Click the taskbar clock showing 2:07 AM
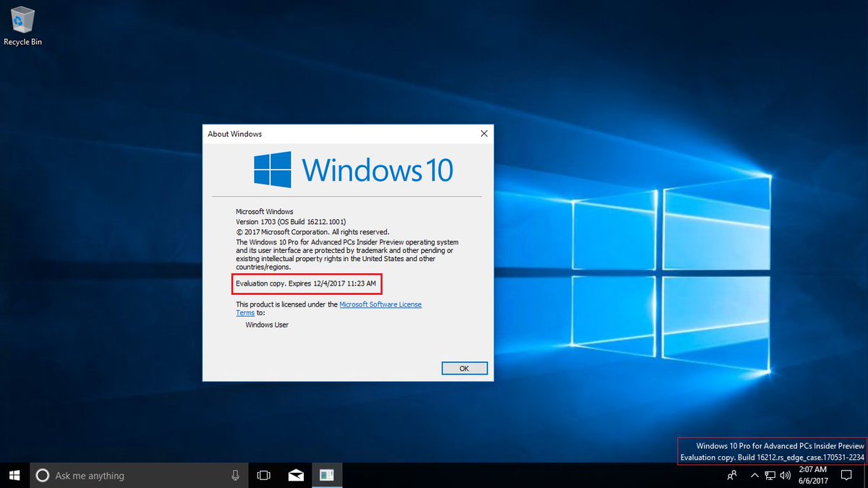The image size is (868, 488). click(x=814, y=475)
